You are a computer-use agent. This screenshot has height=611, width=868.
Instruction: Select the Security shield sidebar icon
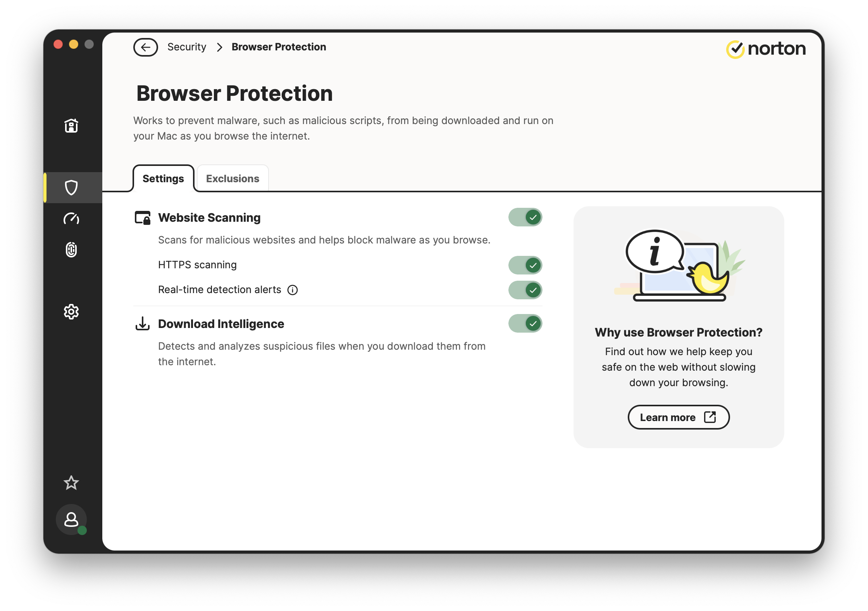71,188
